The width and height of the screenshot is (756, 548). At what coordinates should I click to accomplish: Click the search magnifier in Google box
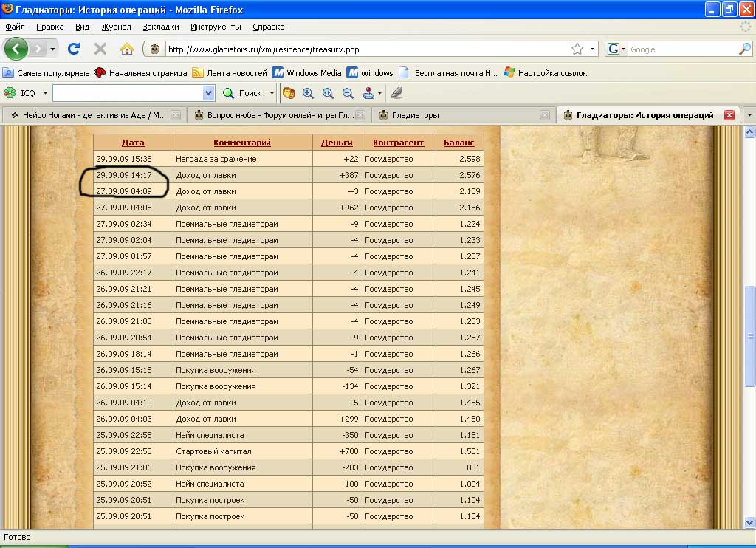[744, 49]
